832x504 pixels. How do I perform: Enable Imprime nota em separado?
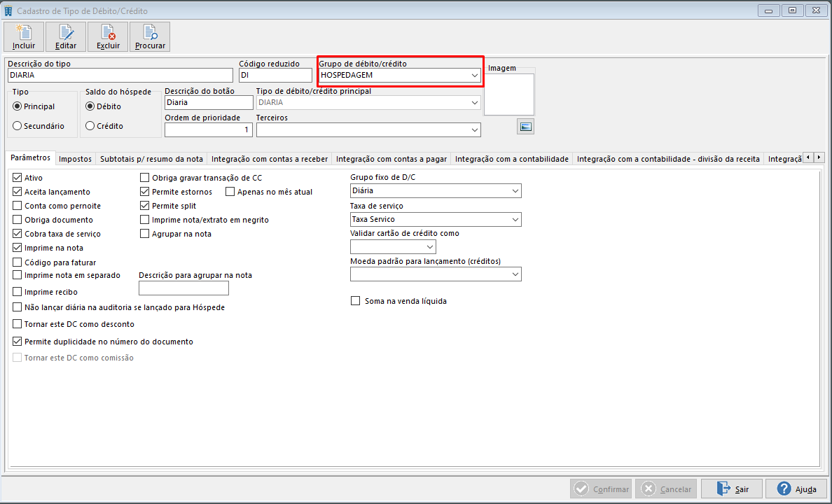(18, 275)
